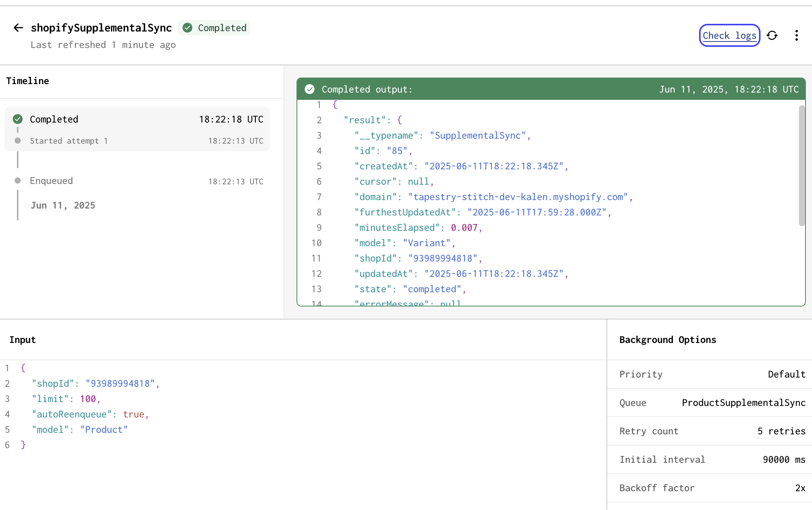
Task: Go back using the left arrow icon
Action: (x=18, y=28)
